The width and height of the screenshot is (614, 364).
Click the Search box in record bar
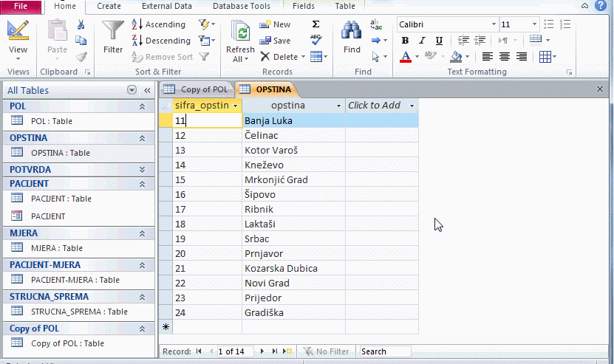[384, 351]
